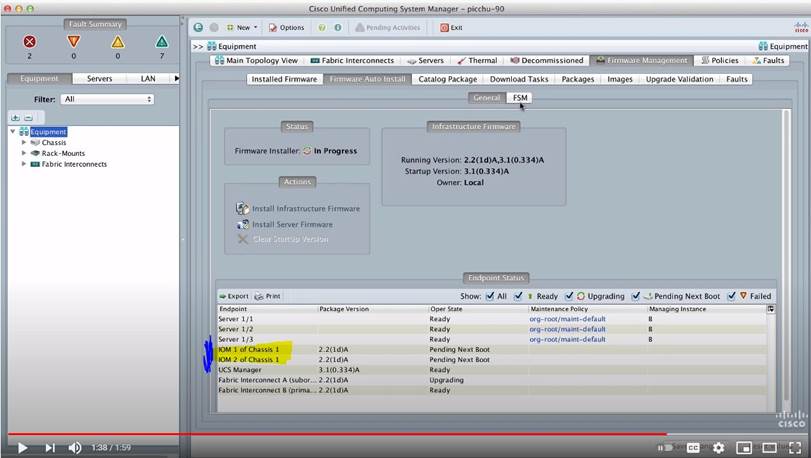The image size is (811, 458).
Task: Click the critical faults red icon
Action: coord(30,42)
